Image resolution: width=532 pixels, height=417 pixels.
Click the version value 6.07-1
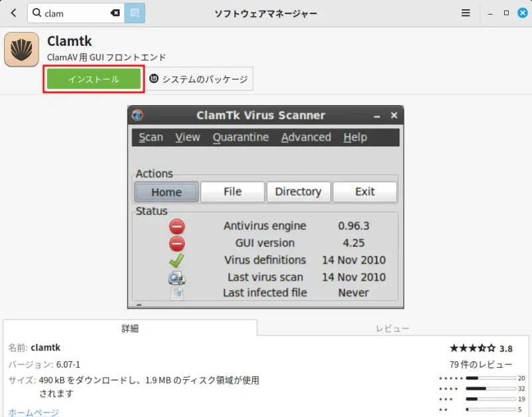pos(68,364)
